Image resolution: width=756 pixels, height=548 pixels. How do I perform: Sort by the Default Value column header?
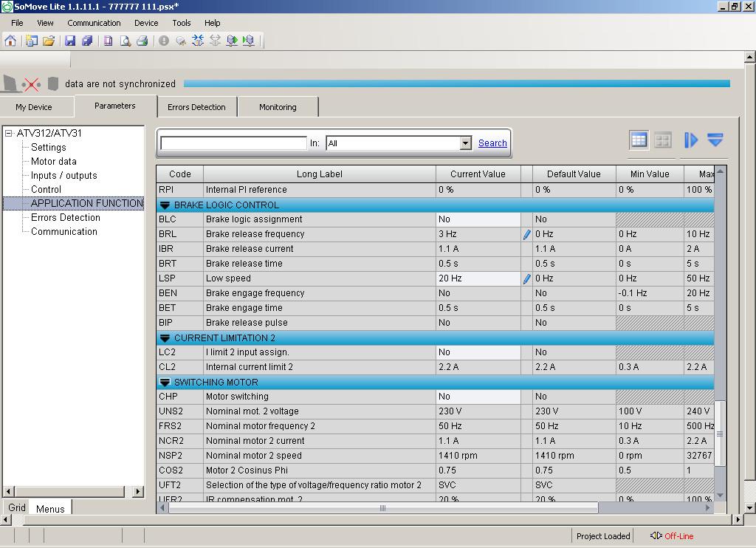[x=574, y=174]
